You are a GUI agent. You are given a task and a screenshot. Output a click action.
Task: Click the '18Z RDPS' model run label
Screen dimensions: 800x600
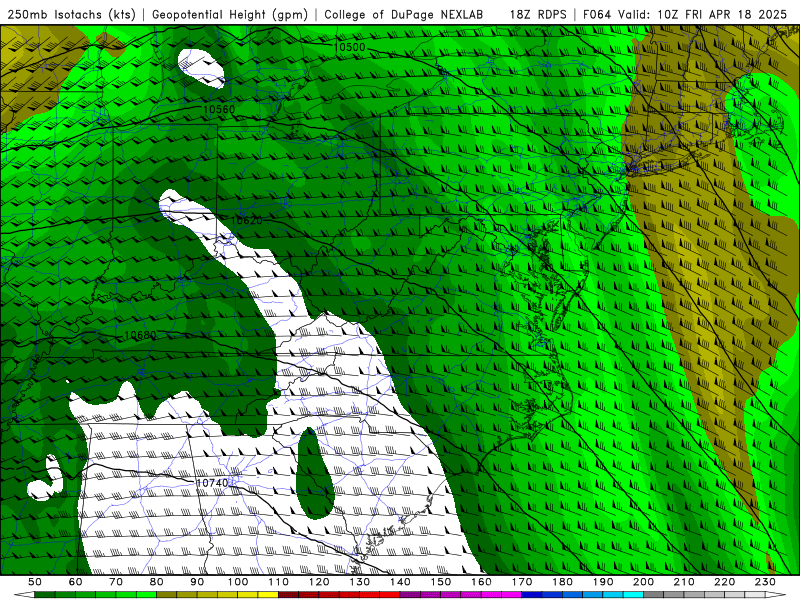tap(538, 15)
